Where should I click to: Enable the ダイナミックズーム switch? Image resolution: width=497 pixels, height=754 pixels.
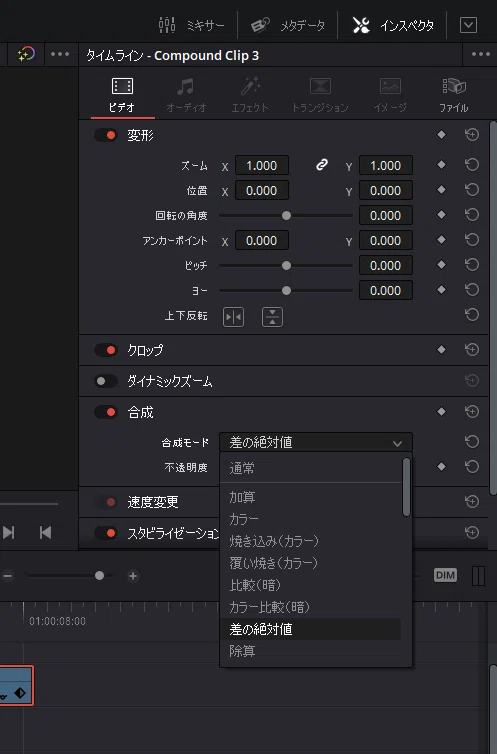106,381
